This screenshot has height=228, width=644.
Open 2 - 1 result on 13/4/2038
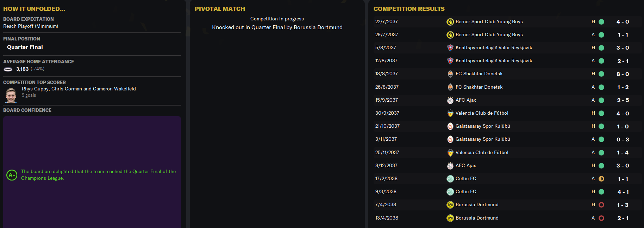coord(623,218)
